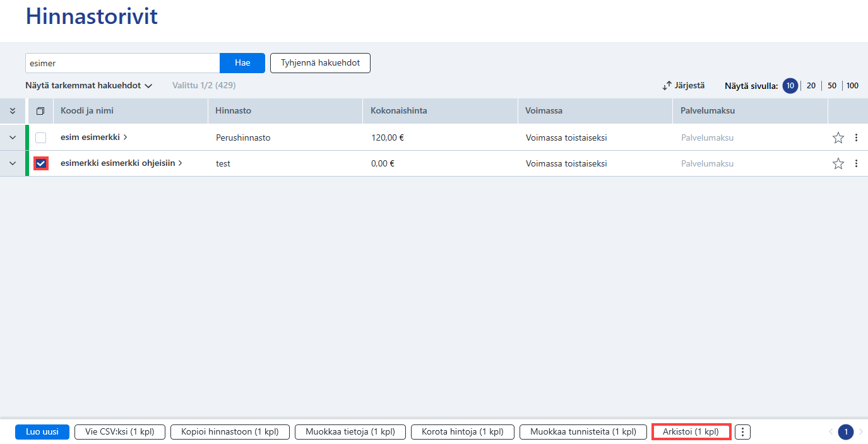This screenshot has height=444, width=868.
Task: Expand Näytä tarkemmat hakuehdot
Action: (89, 85)
